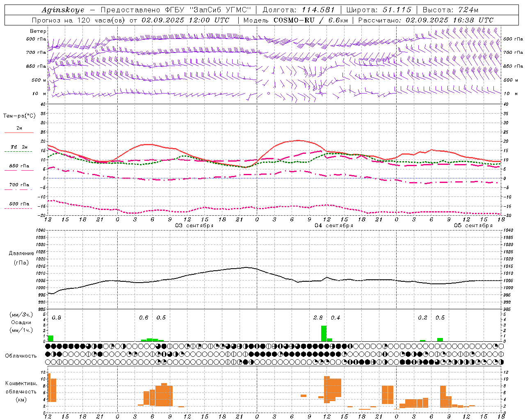Click the "850 гПа" temperature legend entry
The height and width of the screenshot is (420, 525).
pos(19,166)
